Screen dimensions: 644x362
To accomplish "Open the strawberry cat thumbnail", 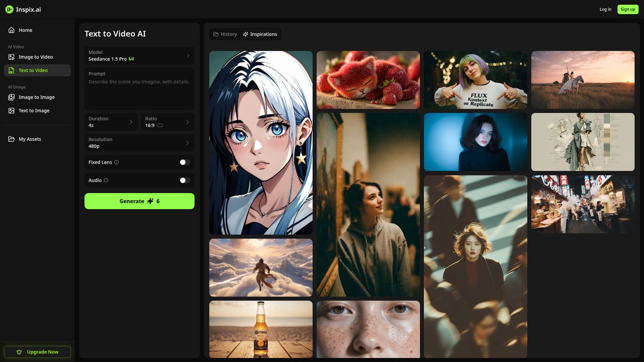I will pos(368,80).
